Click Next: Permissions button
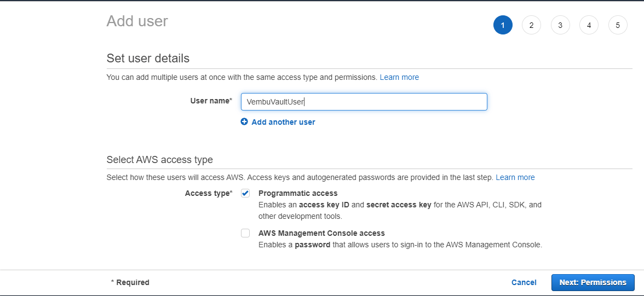The height and width of the screenshot is (296, 644). coord(593,282)
